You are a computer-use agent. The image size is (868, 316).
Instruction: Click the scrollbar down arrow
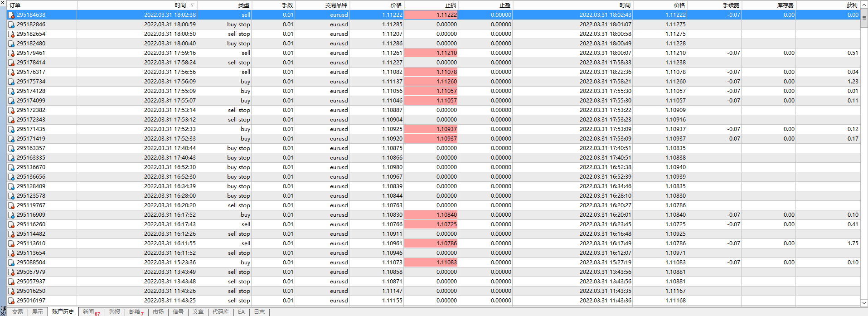[x=864, y=303]
